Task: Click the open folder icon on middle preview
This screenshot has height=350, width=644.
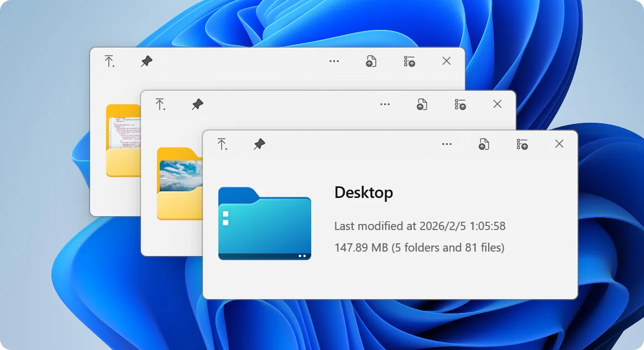Action: [x=160, y=104]
